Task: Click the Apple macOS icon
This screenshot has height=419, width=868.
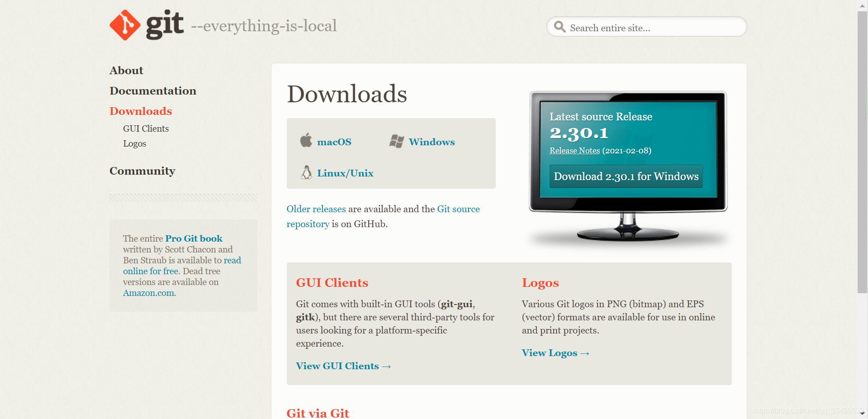Action: pos(306,140)
